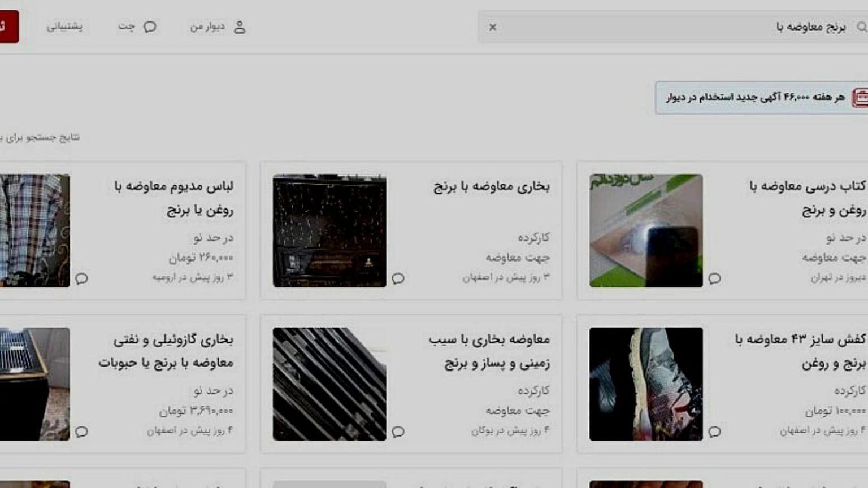This screenshot has height=488, width=868.
Task: Click chat icon on بخاری گازوئیلی listing
Action: 81,432
